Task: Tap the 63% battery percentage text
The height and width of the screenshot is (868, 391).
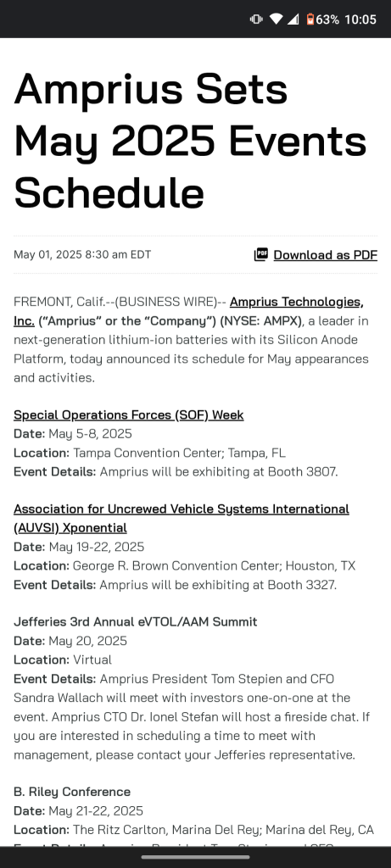Action: coord(327,19)
